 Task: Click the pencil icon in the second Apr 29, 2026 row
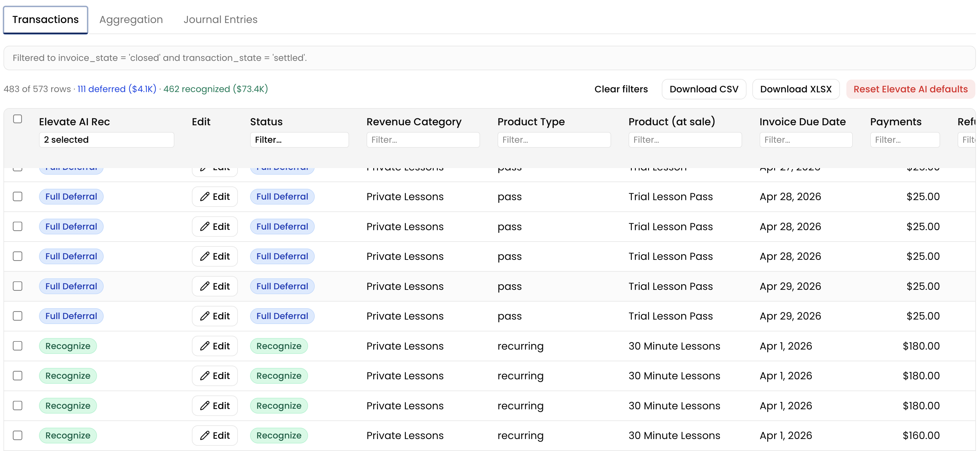(205, 316)
